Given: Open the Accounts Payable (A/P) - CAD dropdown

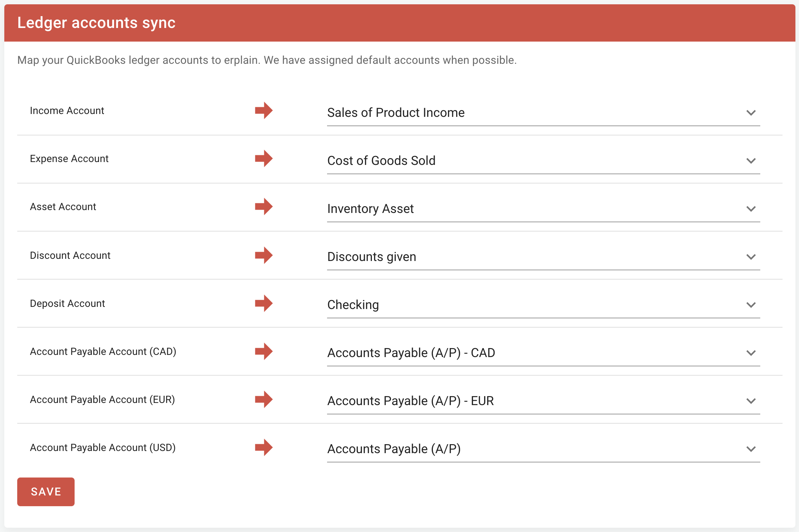Looking at the screenshot, I should [543, 353].
